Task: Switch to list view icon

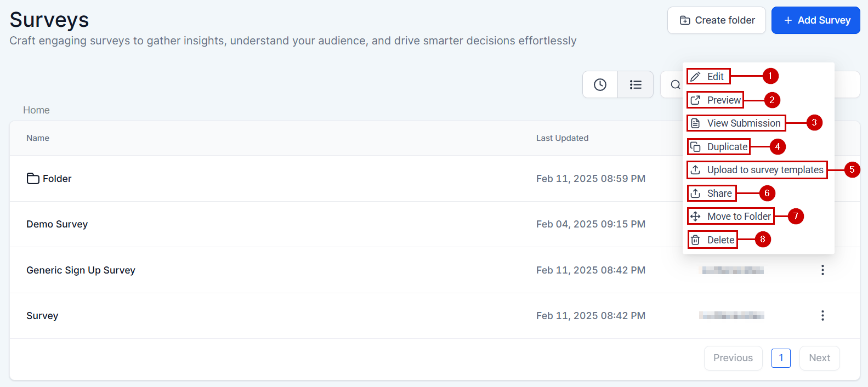Action: (636, 84)
